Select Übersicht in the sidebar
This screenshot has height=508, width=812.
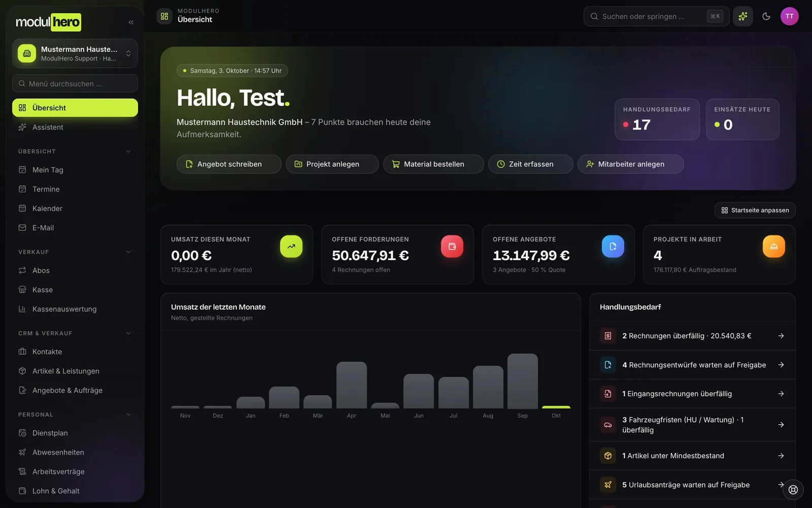[x=75, y=108]
